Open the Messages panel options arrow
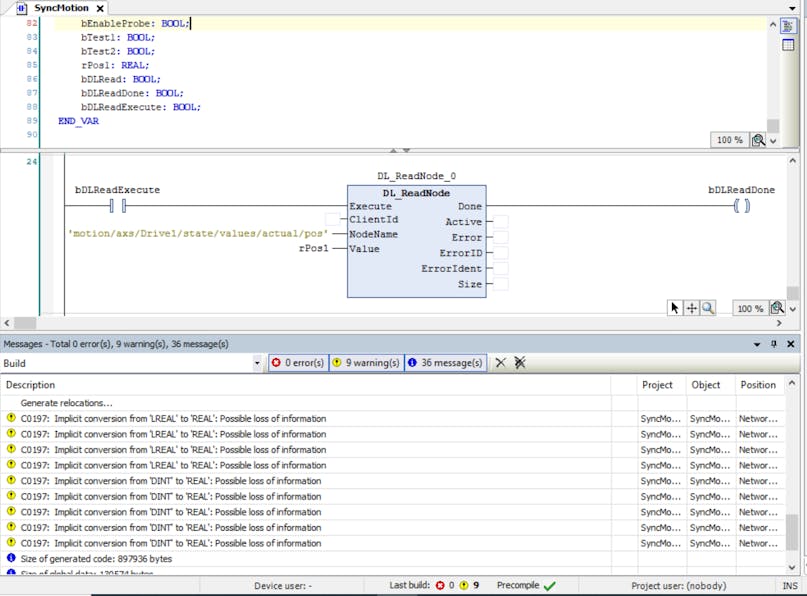The width and height of the screenshot is (807, 596). click(757, 344)
